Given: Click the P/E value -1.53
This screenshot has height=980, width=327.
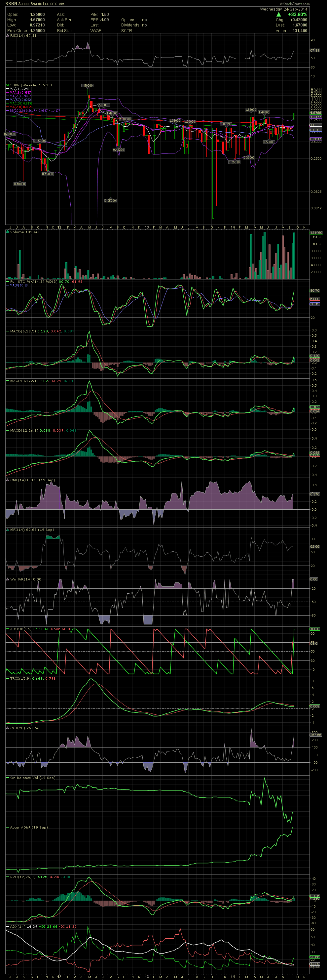Looking at the screenshot, I should 104,15.
